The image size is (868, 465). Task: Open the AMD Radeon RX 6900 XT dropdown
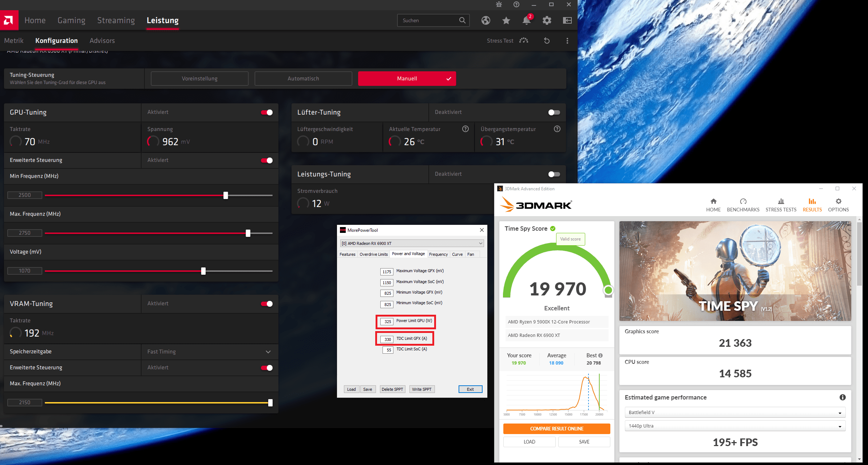pyautogui.click(x=412, y=243)
